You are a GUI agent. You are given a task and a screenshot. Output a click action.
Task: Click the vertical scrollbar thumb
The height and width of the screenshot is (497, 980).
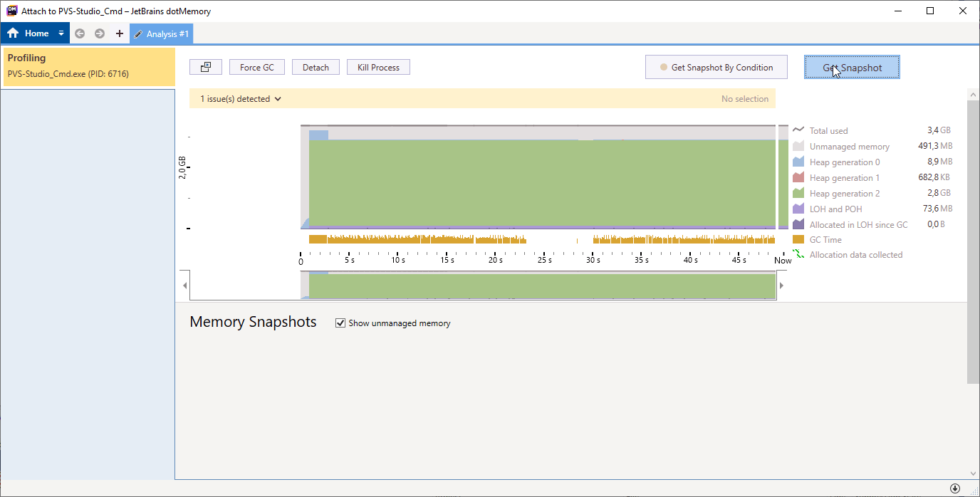[x=973, y=242]
